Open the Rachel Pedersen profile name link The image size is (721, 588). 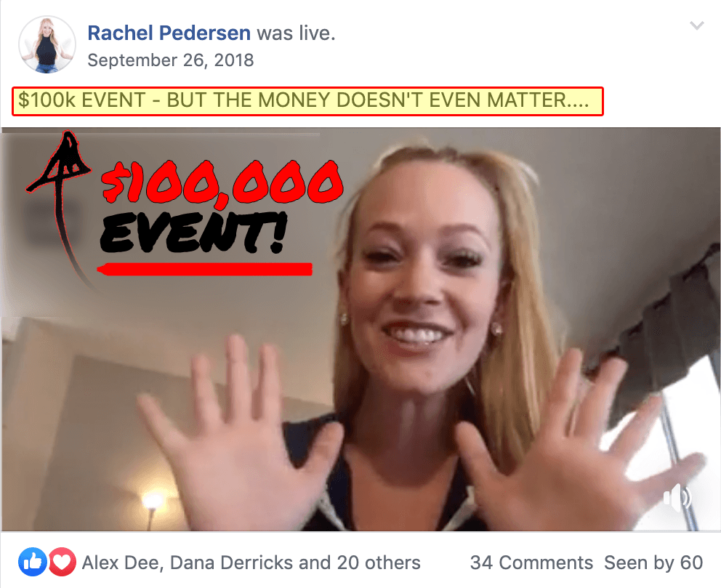(x=169, y=33)
